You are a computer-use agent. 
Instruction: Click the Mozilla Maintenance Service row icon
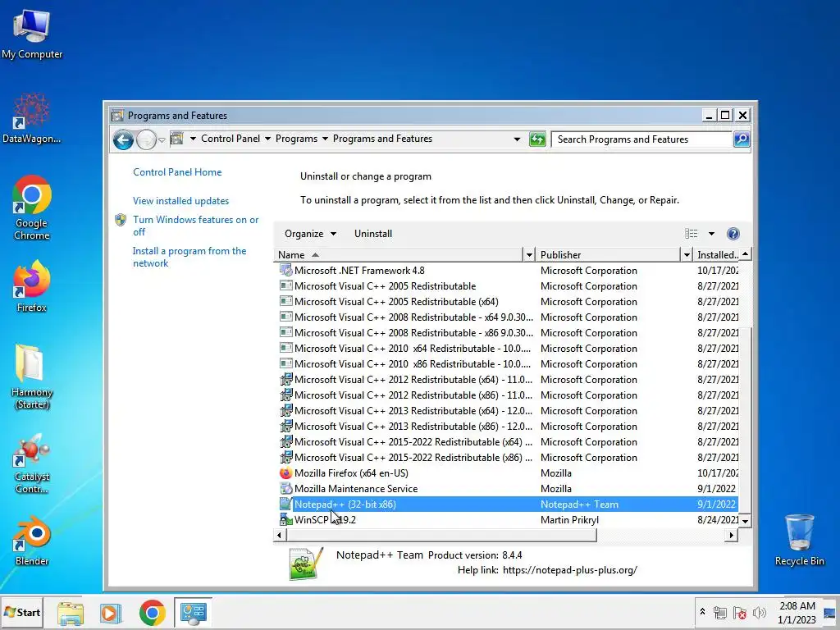286,489
